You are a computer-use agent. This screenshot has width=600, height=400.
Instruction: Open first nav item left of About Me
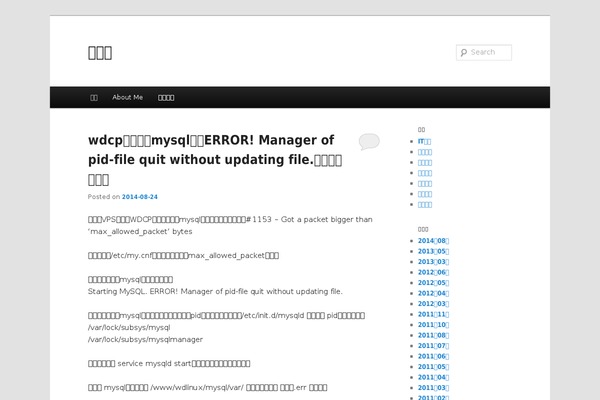(x=94, y=97)
